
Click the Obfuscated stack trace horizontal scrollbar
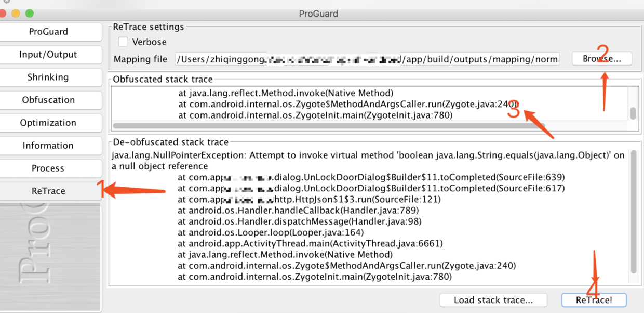(312, 126)
